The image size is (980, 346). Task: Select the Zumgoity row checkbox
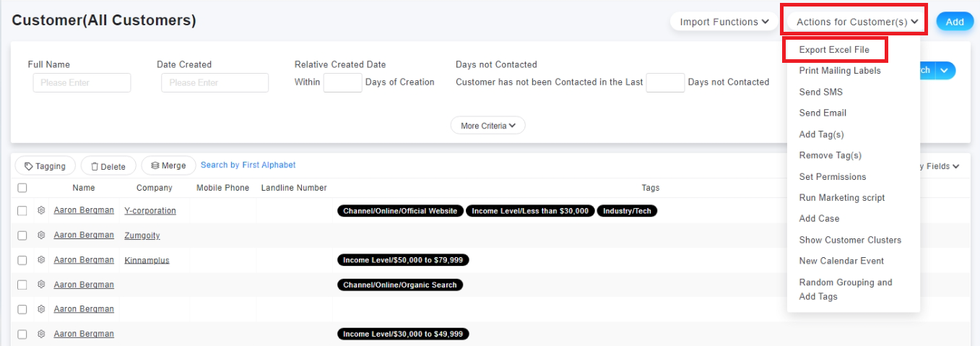click(22, 235)
